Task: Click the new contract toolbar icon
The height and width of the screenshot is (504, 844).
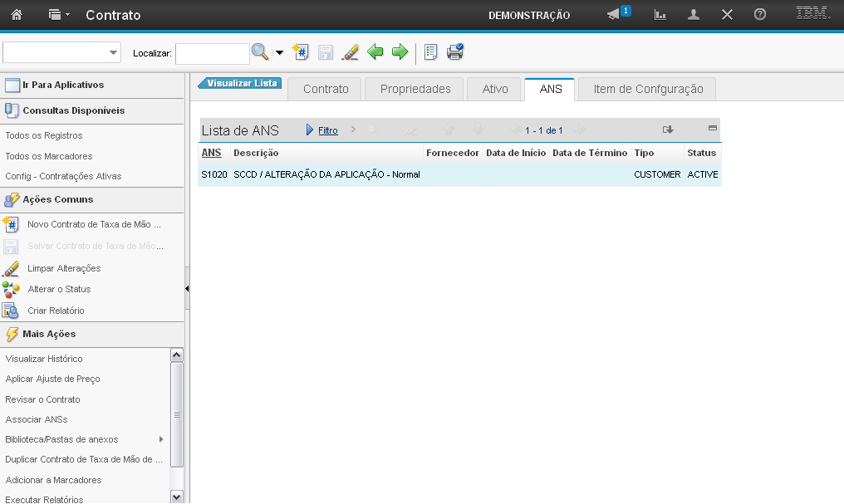Action: coord(301,52)
